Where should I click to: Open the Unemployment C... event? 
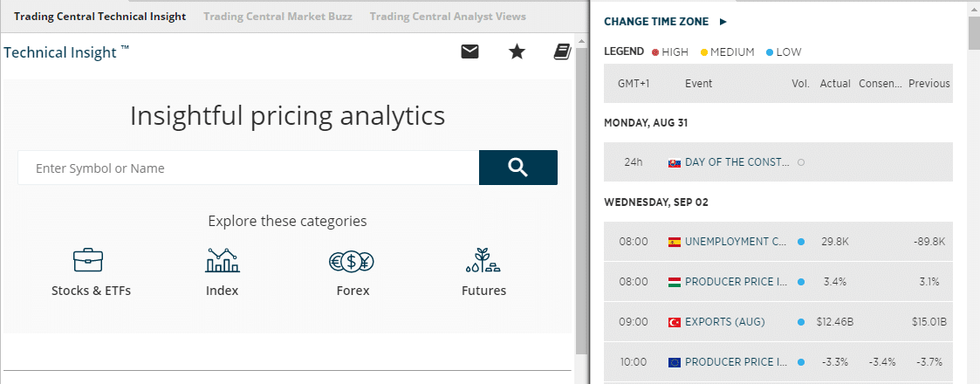tap(736, 242)
